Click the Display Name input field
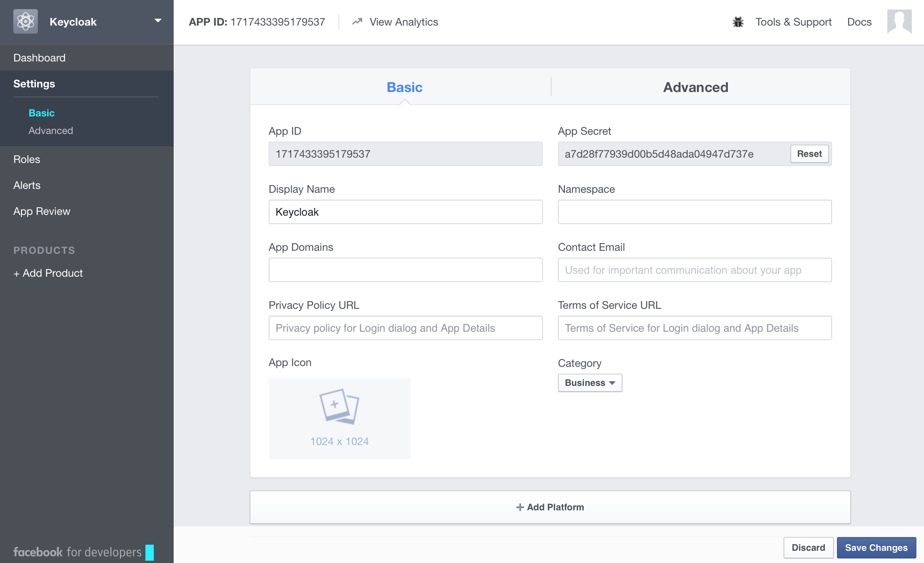This screenshot has height=563, width=924. 405,212
